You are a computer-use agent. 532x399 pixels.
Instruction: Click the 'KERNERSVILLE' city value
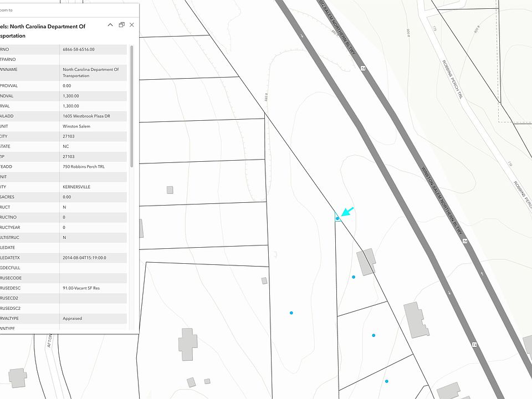(76, 187)
